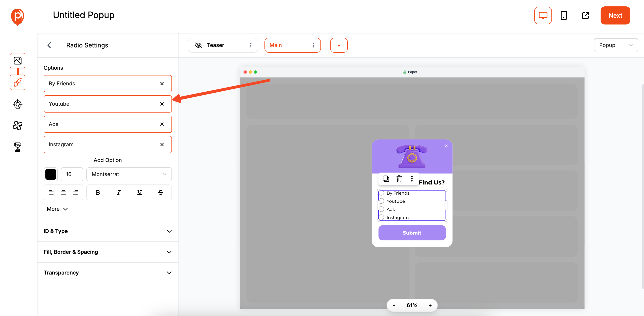Select the By Friends radio button
The height and width of the screenshot is (316, 644).
tap(381, 193)
